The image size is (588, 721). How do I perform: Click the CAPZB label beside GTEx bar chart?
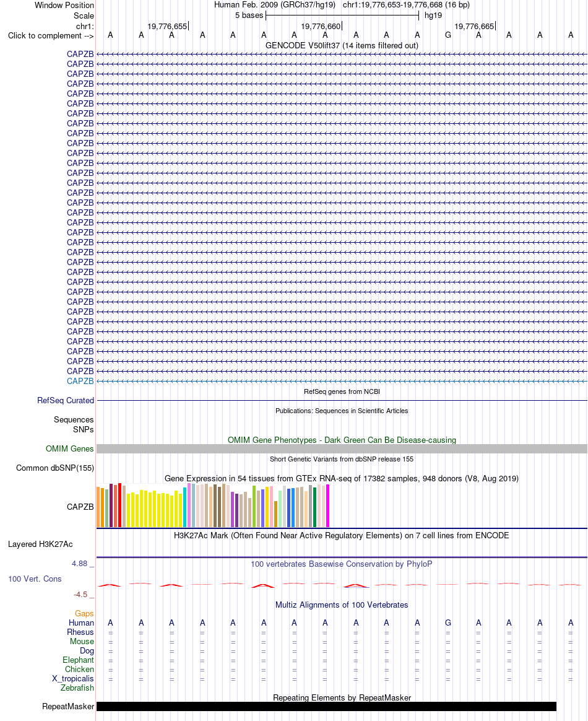[x=80, y=507]
